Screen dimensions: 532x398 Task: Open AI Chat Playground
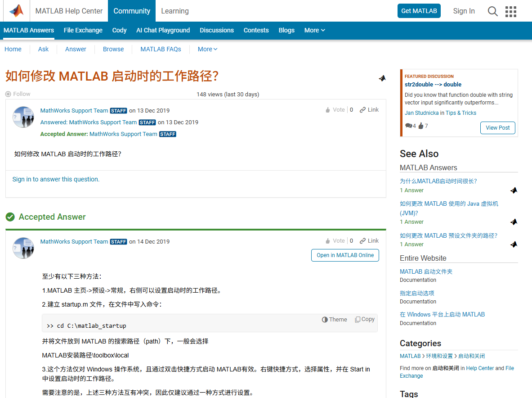click(163, 30)
